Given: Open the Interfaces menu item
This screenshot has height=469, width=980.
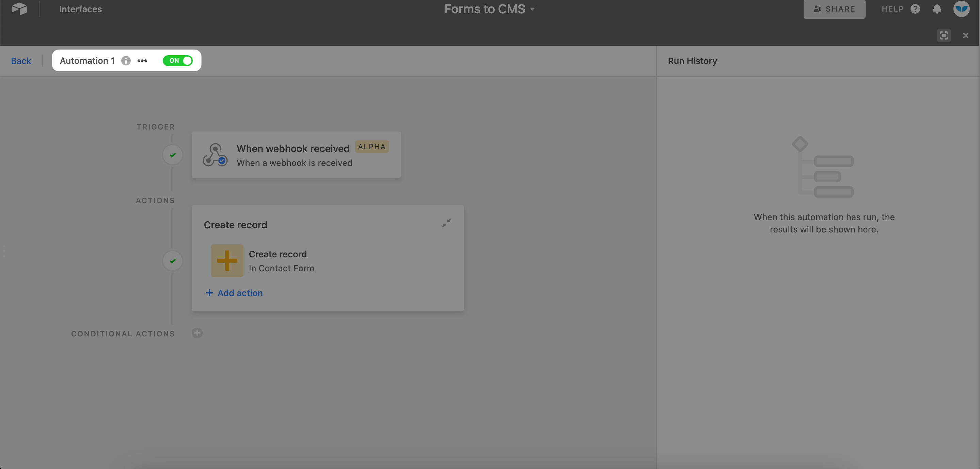Looking at the screenshot, I should [x=80, y=9].
